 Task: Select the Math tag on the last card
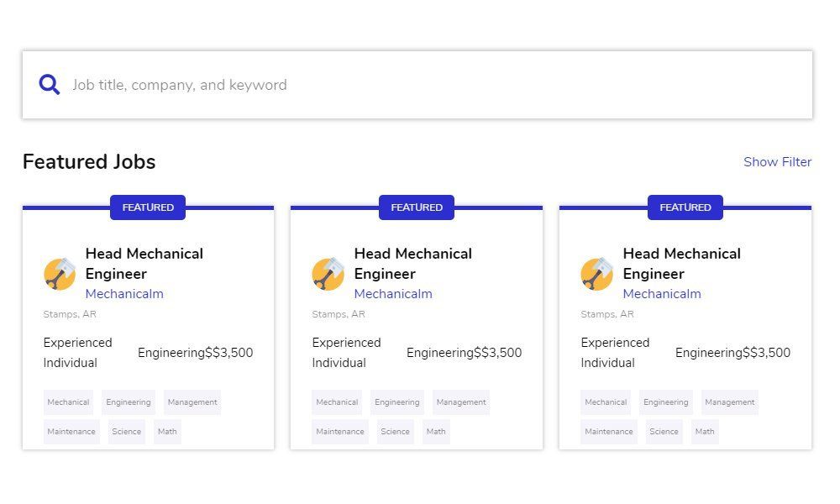coord(705,432)
